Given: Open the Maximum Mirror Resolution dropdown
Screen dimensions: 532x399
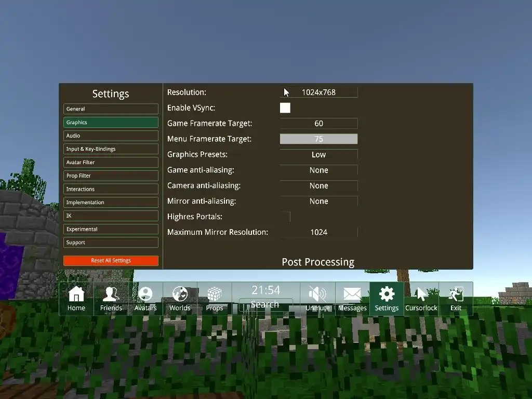Looking at the screenshot, I should coord(318,232).
